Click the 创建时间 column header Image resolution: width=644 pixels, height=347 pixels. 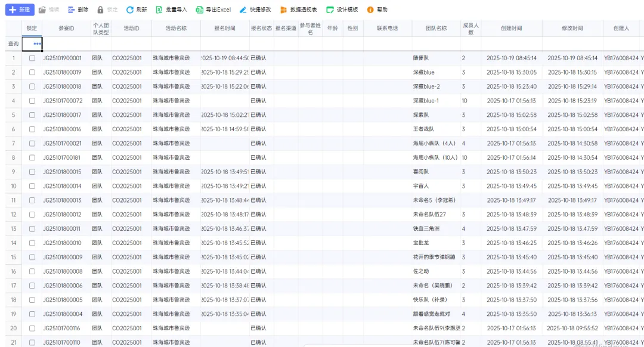click(x=511, y=28)
